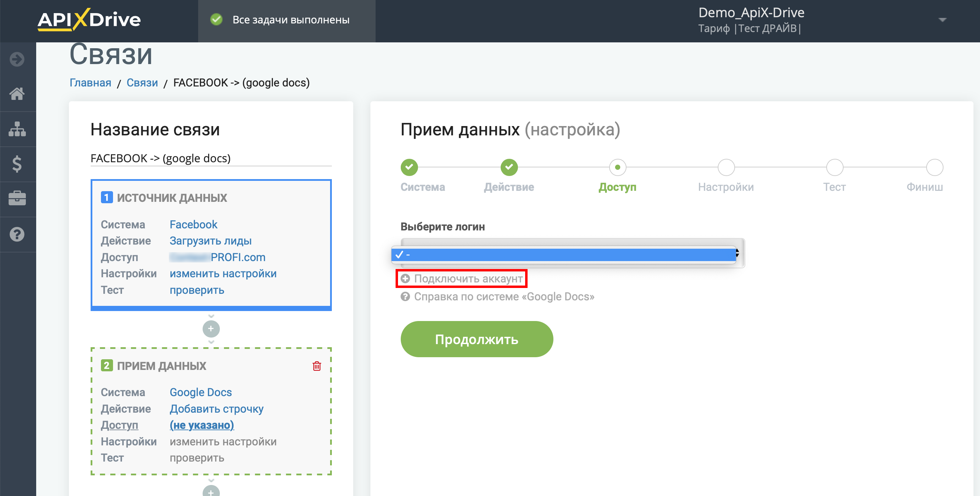
Task: Edit the connection name field
Action: pos(211,158)
